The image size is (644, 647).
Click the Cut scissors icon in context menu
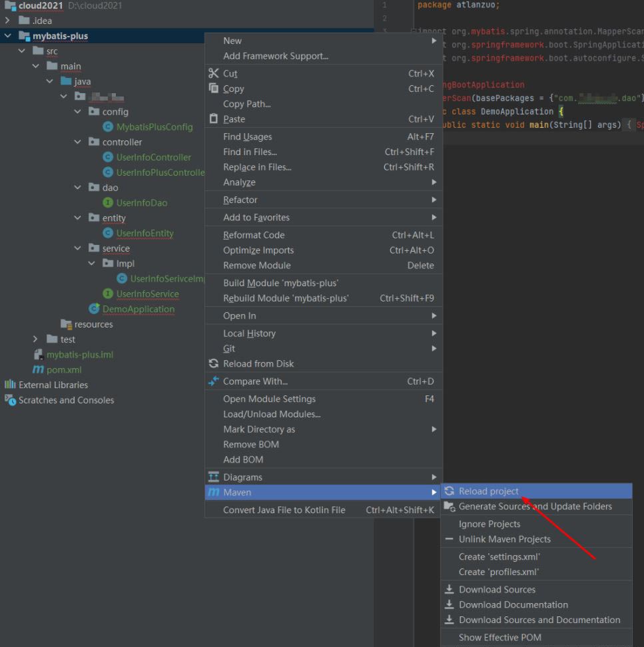214,73
